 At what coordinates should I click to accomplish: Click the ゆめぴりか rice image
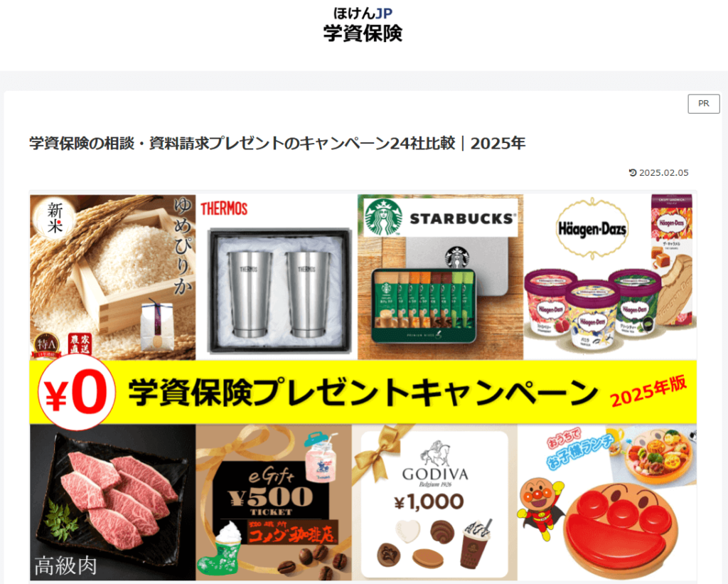click(x=113, y=277)
